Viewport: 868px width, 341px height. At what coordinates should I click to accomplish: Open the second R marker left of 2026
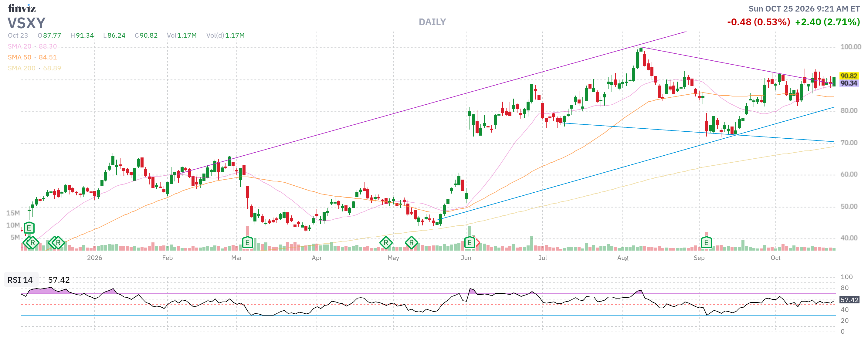point(58,242)
